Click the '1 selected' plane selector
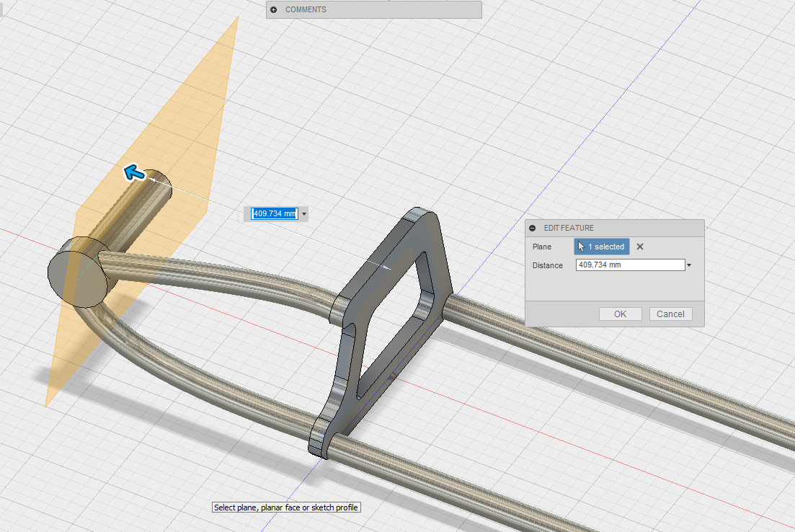 (602, 247)
